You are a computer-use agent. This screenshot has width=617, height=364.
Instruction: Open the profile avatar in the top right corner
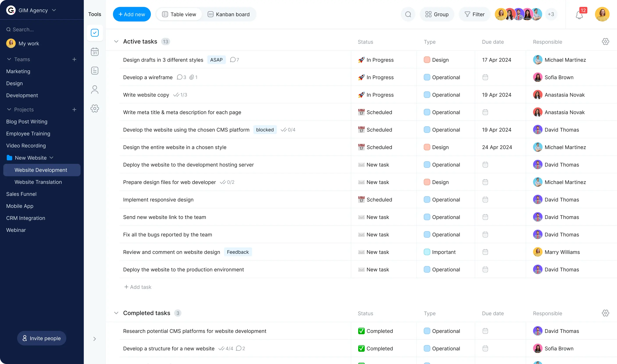602,14
